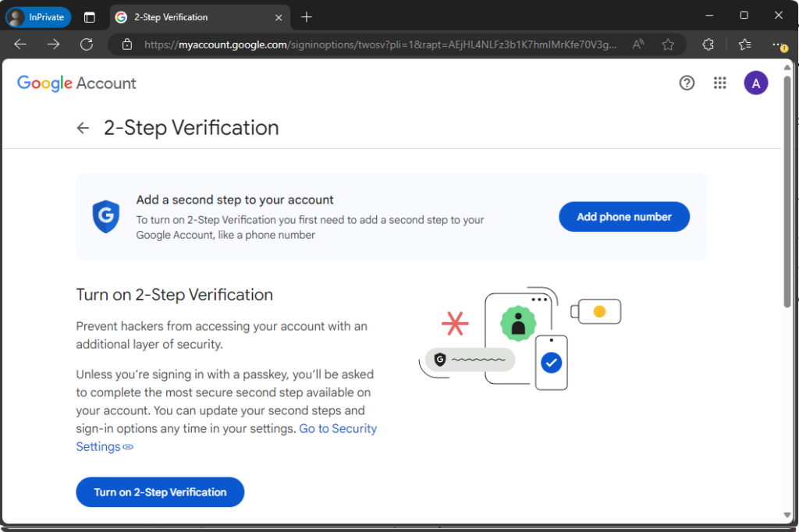Click the Read aloud icon in address bar
The image size is (799, 532).
coord(638,44)
